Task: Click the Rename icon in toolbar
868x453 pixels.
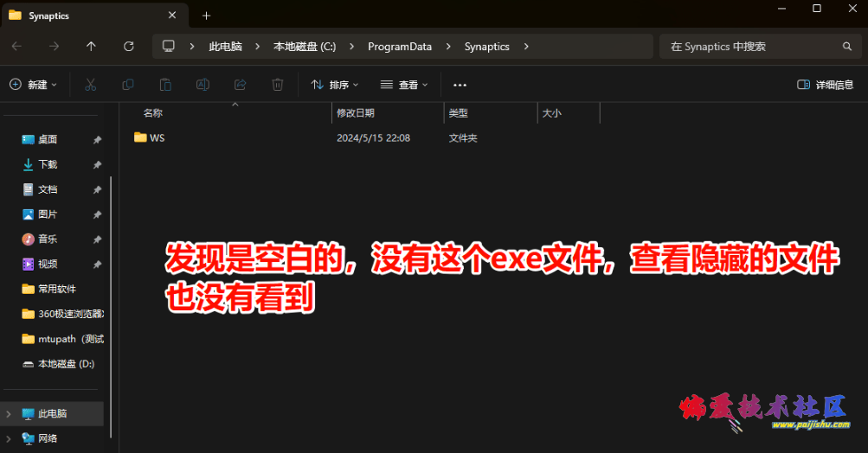Action: click(x=203, y=85)
